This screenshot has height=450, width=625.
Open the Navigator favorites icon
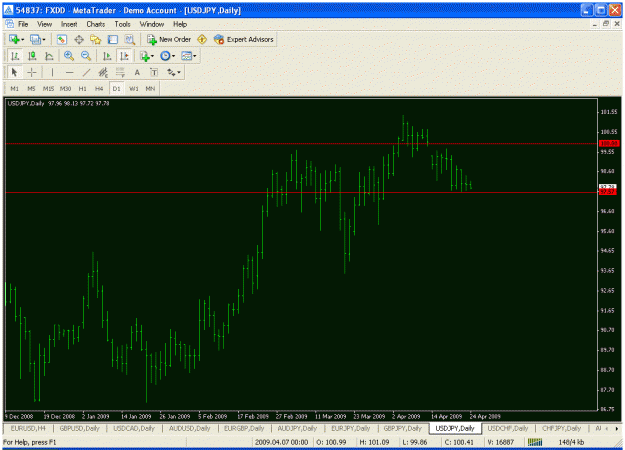click(x=96, y=39)
